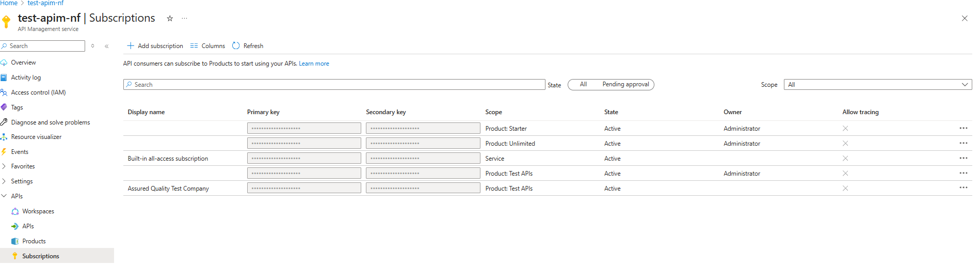Image resolution: width=980 pixels, height=265 pixels.
Task: Open Diagnose and solve problems
Action: coord(51,122)
